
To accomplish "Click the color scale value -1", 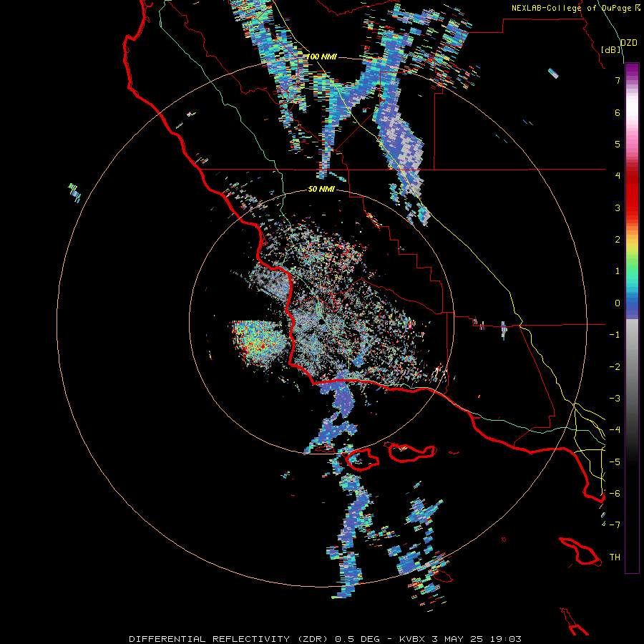I will coord(615,335).
